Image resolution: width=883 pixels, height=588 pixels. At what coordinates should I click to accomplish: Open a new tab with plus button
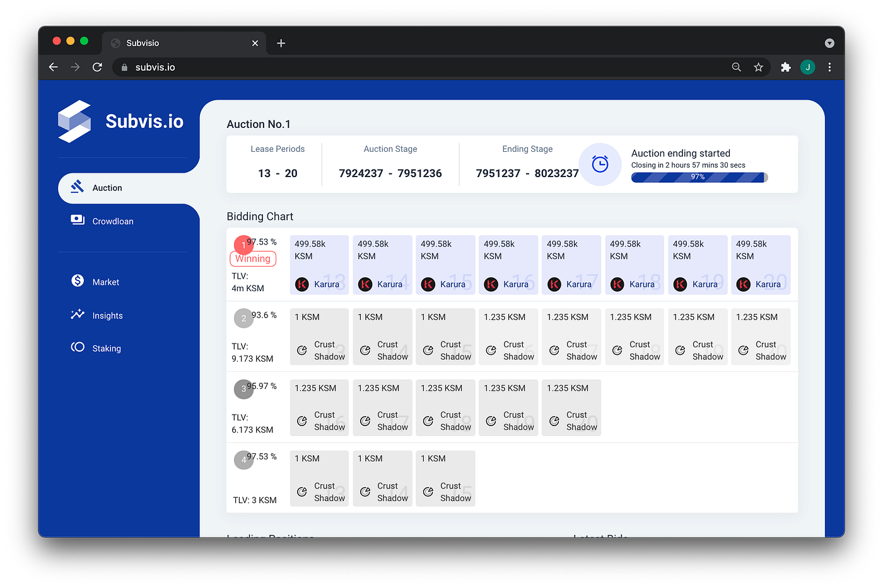pyautogui.click(x=281, y=43)
